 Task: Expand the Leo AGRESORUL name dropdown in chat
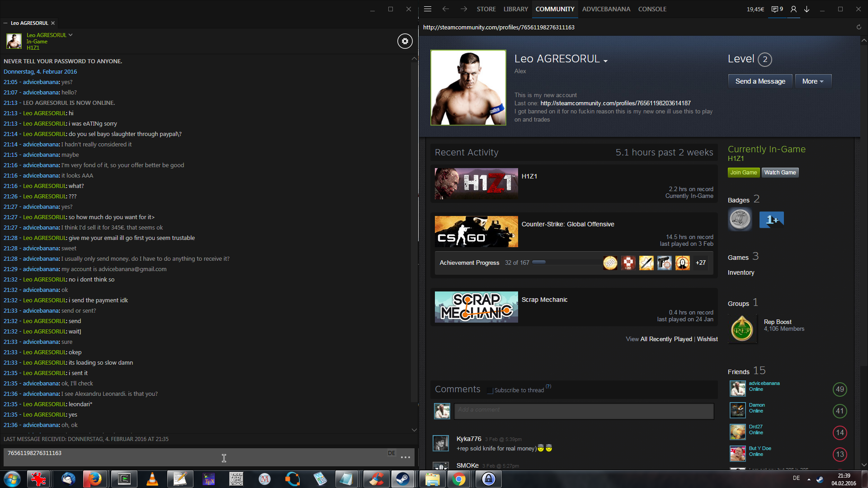coord(71,35)
